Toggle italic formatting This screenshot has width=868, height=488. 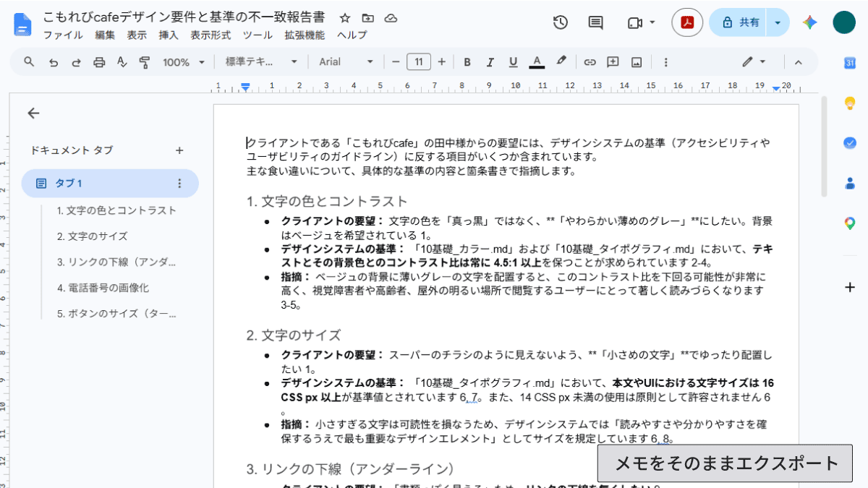pos(490,62)
